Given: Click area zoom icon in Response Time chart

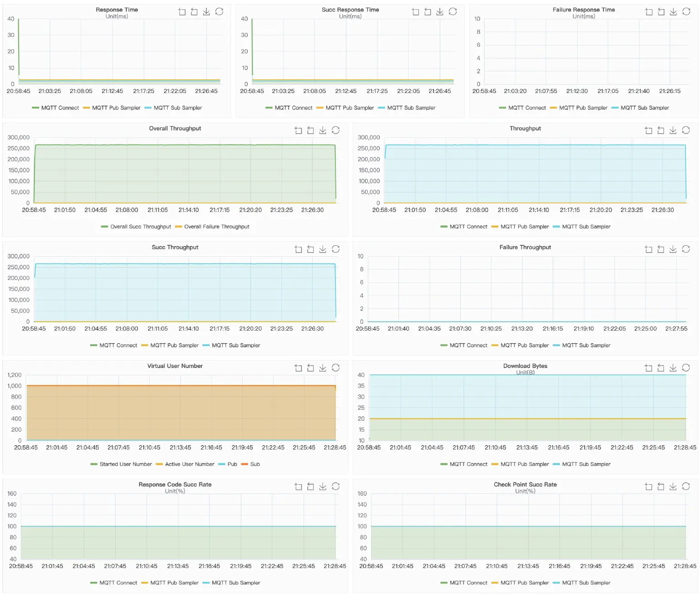Looking at the screenshot, I should pyautogui.click(x=182, y=12).
